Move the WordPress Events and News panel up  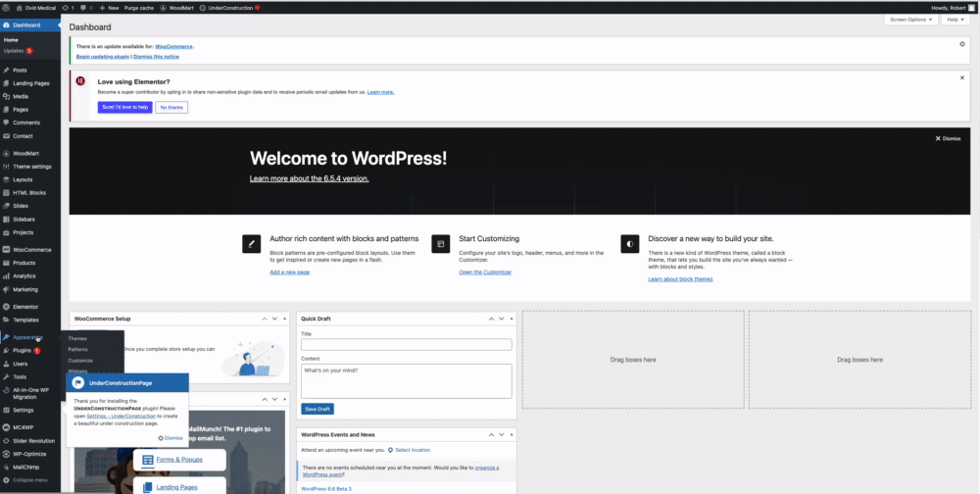click(491, 434)
